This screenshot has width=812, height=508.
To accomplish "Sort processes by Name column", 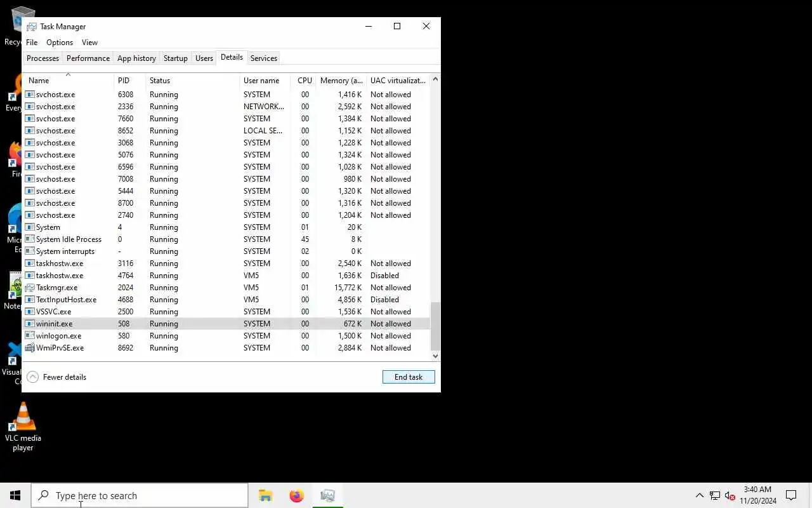I will 69,81.
